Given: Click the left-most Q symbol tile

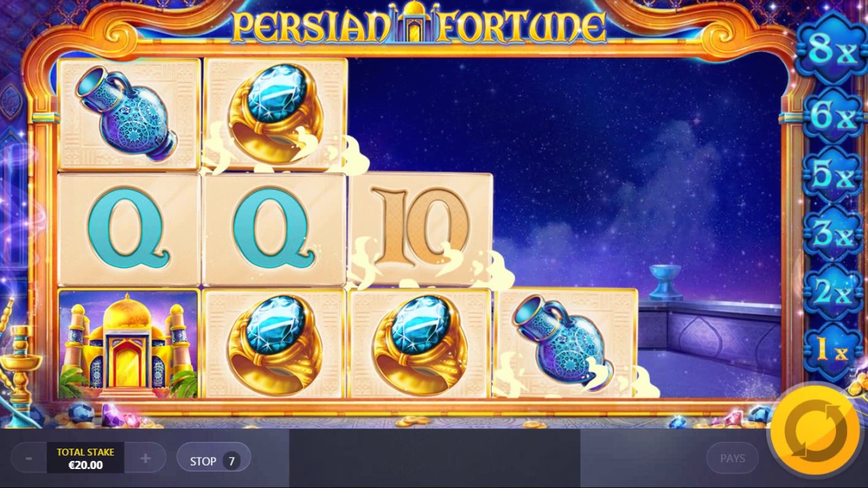Looking at the screenshot, I should [x=129, y=229].
